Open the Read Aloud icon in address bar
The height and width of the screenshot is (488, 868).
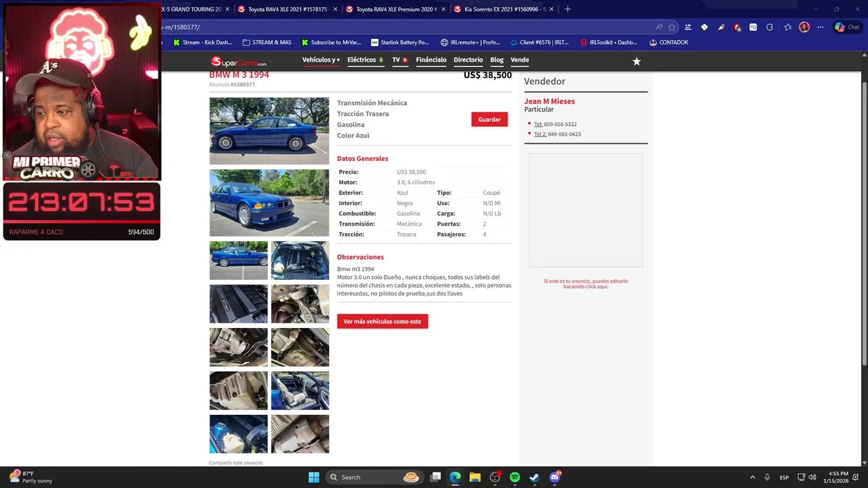point(658,27)
